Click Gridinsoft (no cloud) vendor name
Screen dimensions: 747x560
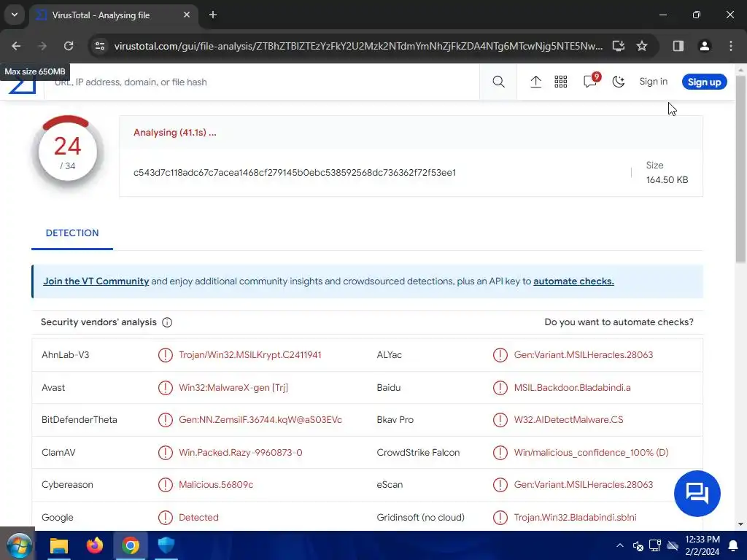coord(420,517)
